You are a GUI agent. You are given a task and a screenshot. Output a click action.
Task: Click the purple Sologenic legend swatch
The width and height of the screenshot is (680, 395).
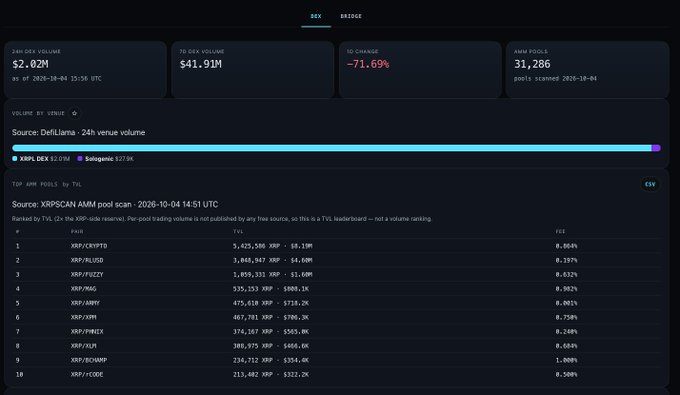pos(80,159)
